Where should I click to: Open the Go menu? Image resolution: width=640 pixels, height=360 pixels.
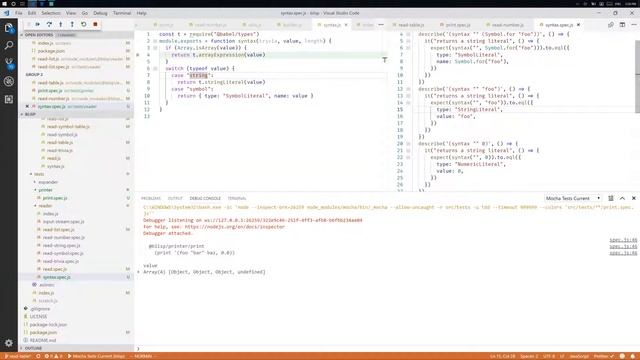84,13
